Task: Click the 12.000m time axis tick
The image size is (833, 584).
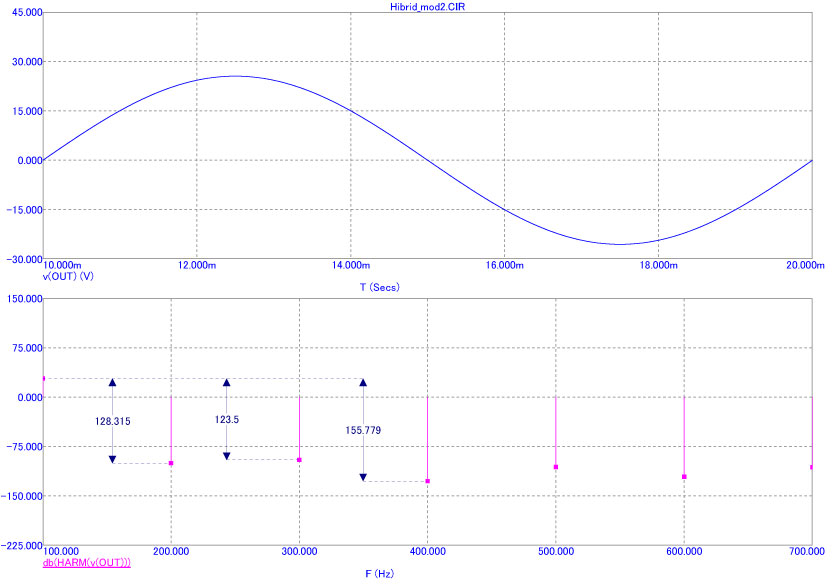Action: pos(197,265)
